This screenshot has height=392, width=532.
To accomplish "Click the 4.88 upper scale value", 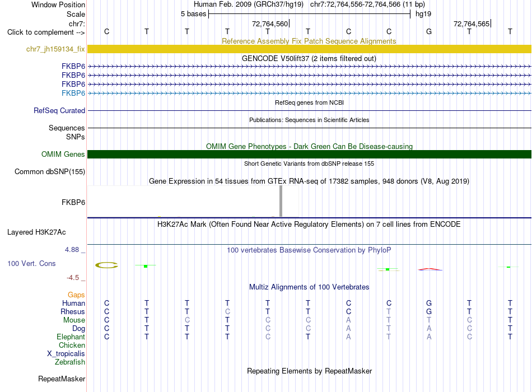I will 72,249.
